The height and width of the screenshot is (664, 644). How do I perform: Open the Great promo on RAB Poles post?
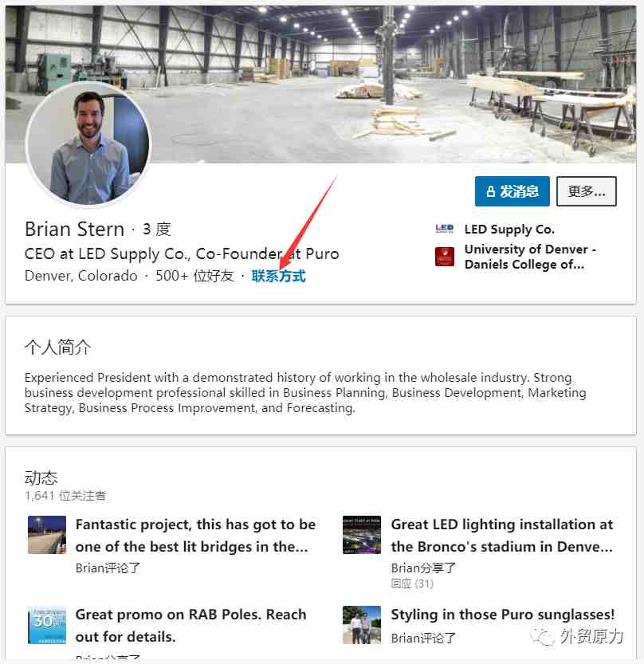coord(190,625)
